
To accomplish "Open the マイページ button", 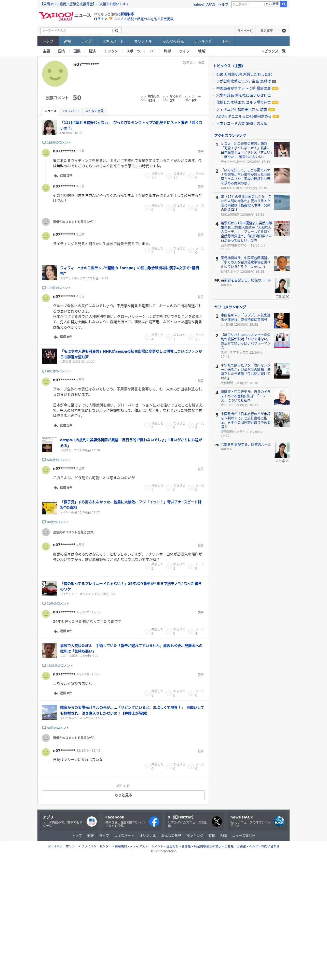I will (x=245, y=31).
